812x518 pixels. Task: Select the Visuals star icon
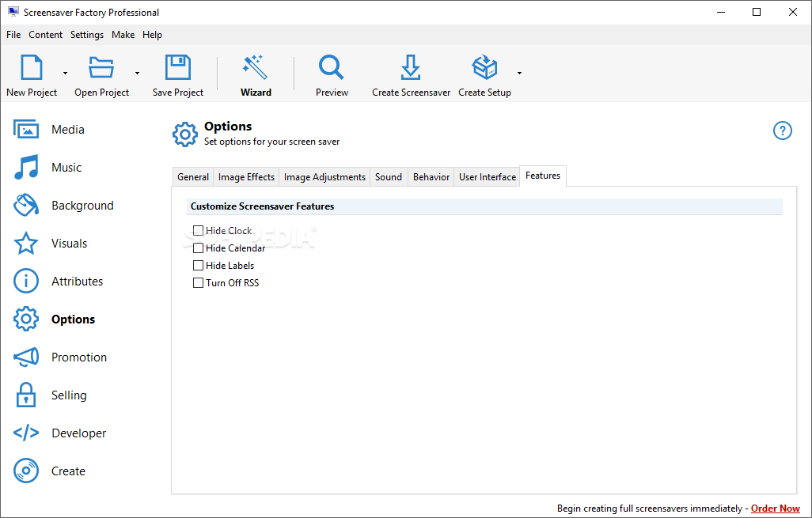click(x=26, y=244)
